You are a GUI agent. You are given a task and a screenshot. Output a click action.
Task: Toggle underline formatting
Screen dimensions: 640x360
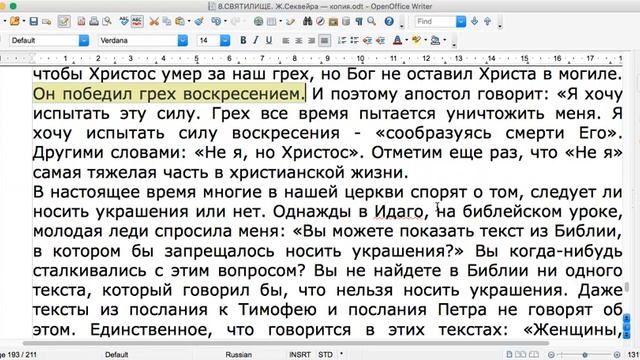pyautogui.click(x=269, y=40)
